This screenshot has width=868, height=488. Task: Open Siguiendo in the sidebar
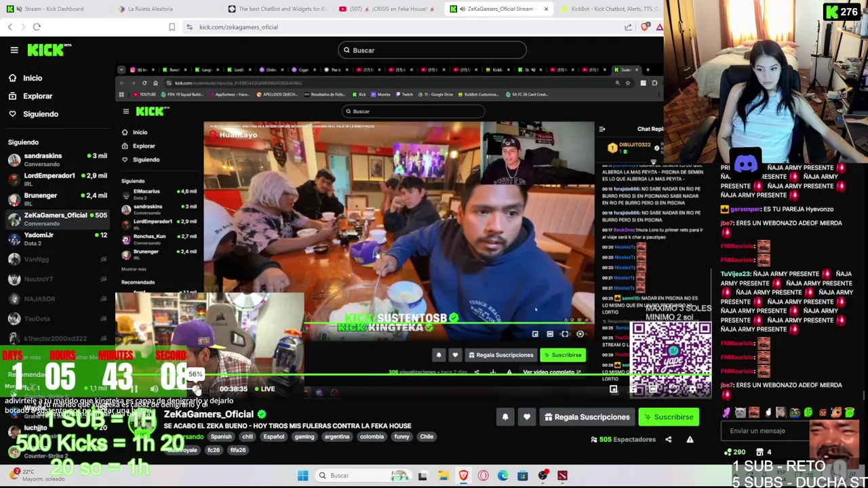[x=34, y=114]
